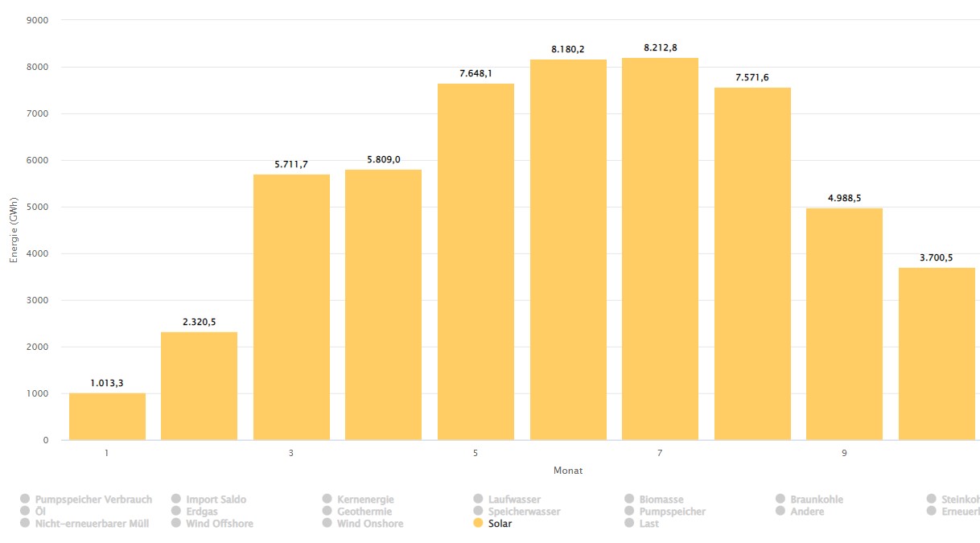Click the grey marker for Speicherwasser
The image size is (980, 543).
(479, 512)
